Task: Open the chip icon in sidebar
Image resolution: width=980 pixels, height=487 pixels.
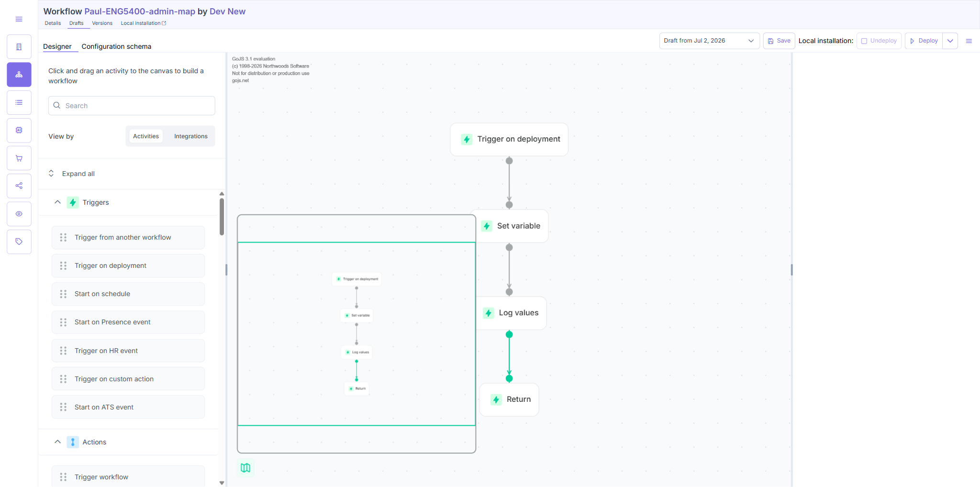Action: click(x=19, y=130)
